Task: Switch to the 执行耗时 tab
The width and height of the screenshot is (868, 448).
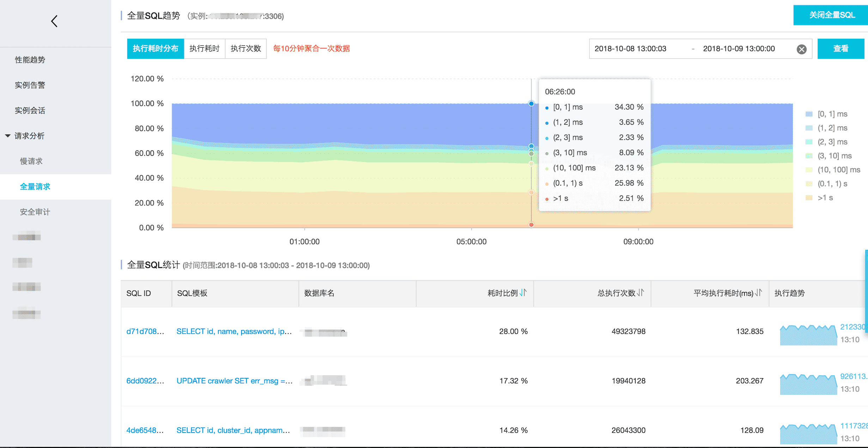Action: (204, 49)
